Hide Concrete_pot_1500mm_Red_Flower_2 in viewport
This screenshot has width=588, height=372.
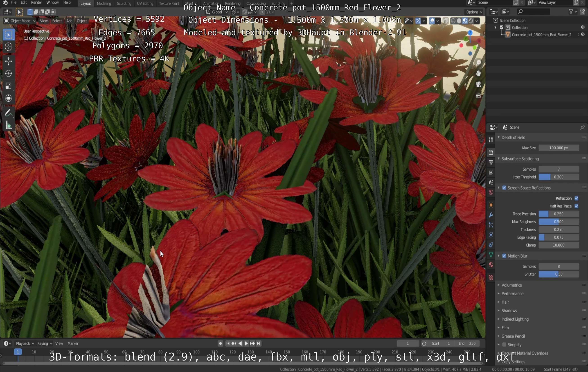click(x=583, y=34)
